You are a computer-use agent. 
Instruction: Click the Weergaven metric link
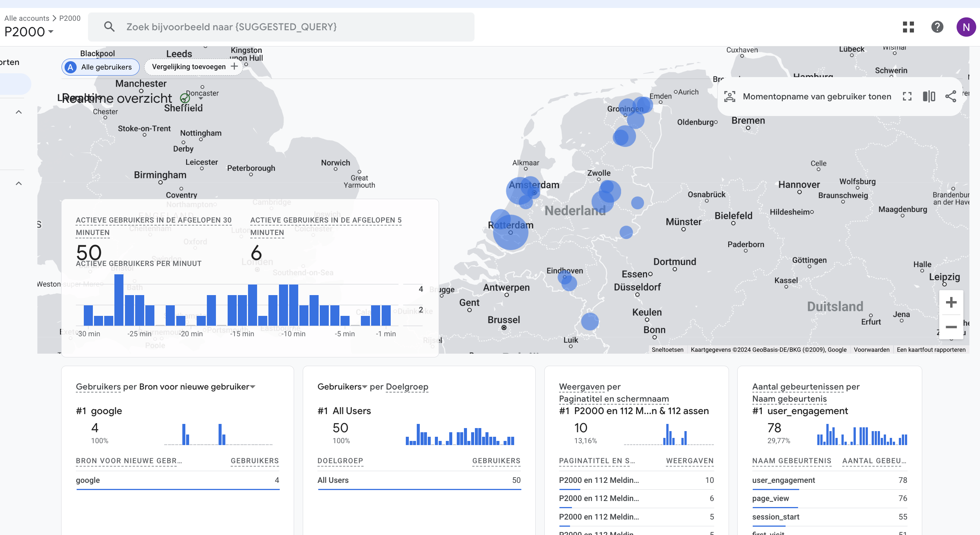click(581, 387)
